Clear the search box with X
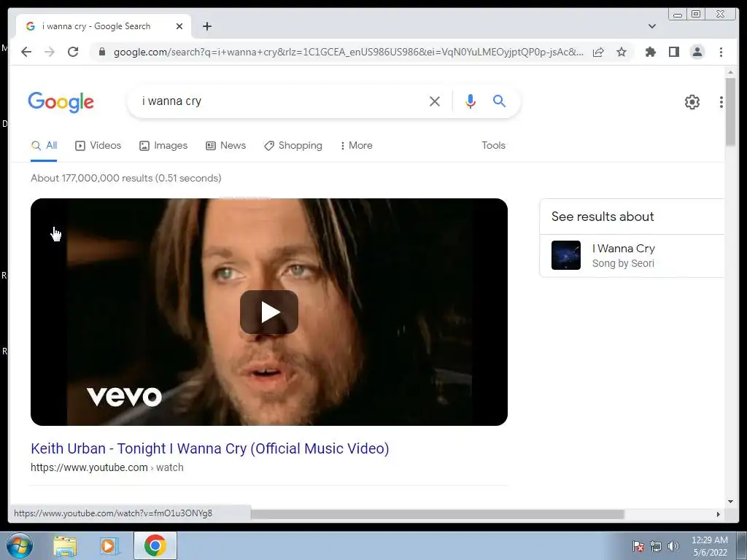The image size is (747, 560). point(435,101)
